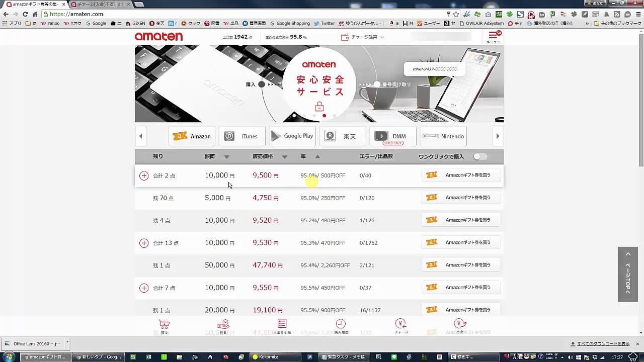
Task: Click the Twitter bookmark
Action: [x=325, y=23]
